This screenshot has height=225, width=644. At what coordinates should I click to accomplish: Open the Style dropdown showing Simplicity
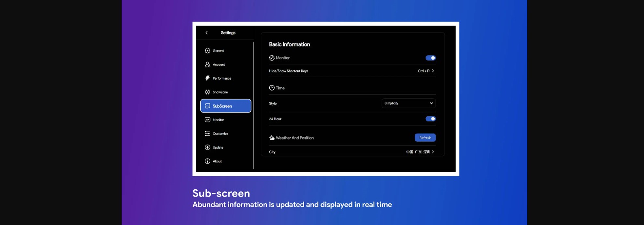tap(408, 103)
